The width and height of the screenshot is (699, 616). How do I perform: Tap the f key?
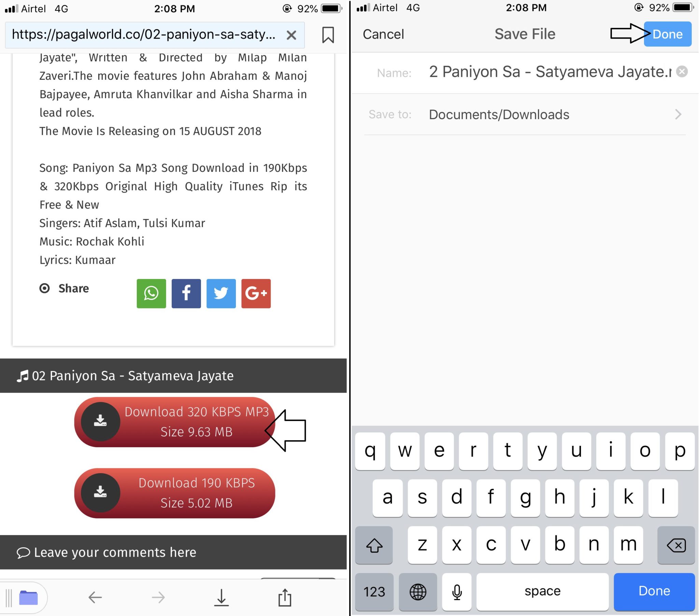[491, 498]
